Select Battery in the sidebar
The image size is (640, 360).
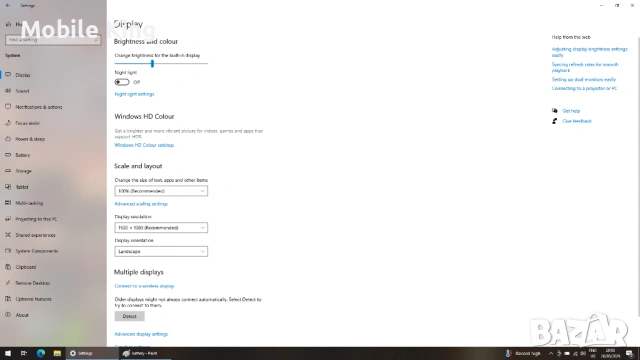tap(23, 155)
